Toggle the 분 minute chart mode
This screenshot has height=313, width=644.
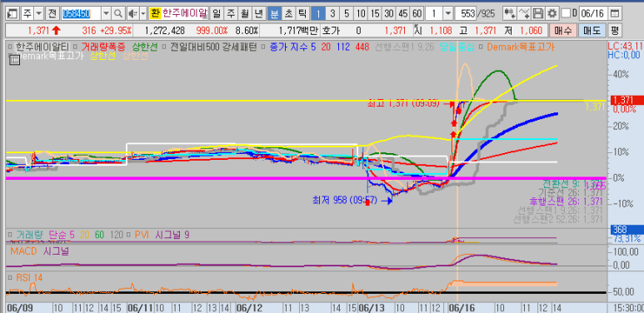(x=274, y=13)
